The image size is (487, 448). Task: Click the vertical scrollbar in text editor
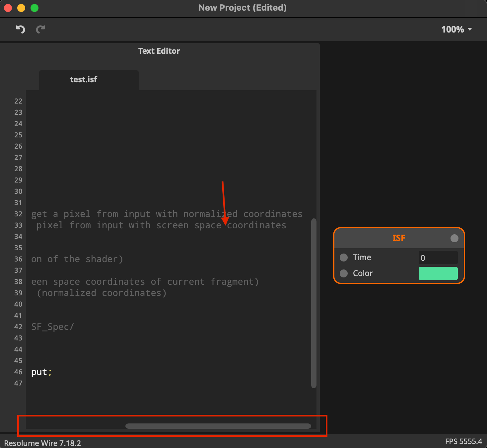[x=313, y=303]
